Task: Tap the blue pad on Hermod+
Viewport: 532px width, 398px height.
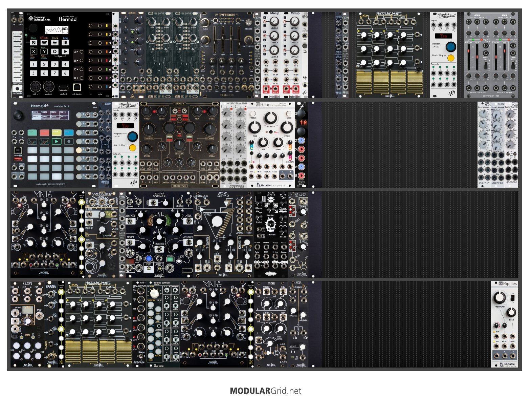Action: (69, 132)
